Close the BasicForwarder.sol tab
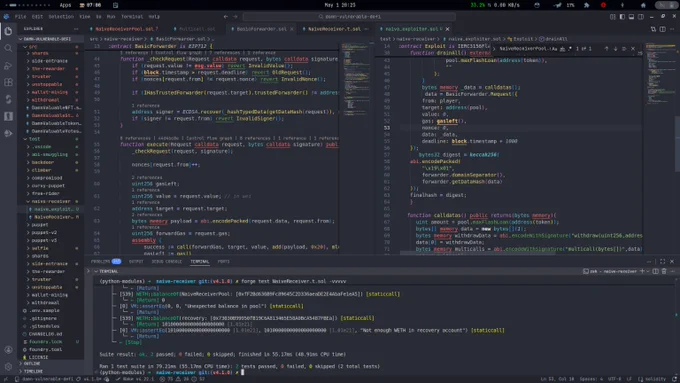Image resolution: width=680 pixels, height=383 pixels. pyautogui.click(x=292, y=29)
